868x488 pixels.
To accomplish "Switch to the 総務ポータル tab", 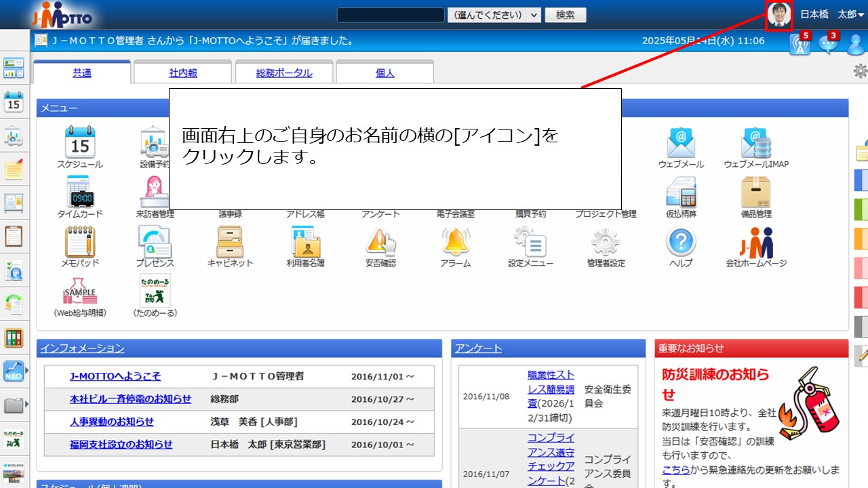I will pyautogui.click(x=283, y=73).
